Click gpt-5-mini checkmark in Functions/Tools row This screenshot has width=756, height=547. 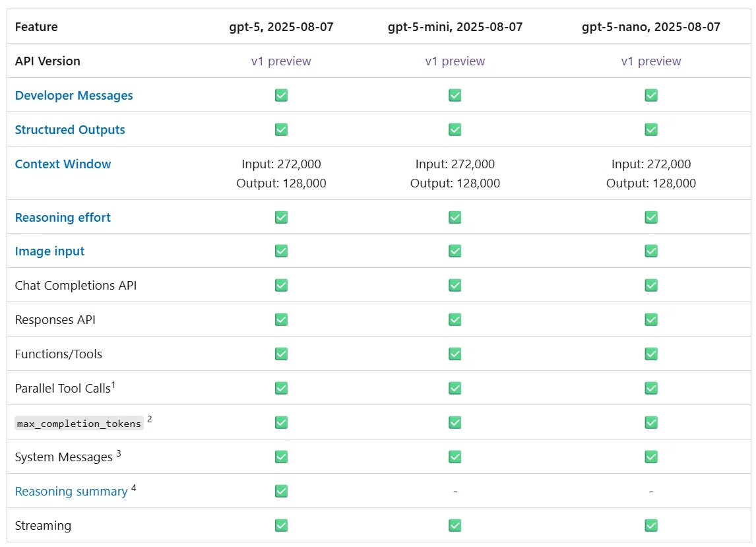click(x=455, y=354)
